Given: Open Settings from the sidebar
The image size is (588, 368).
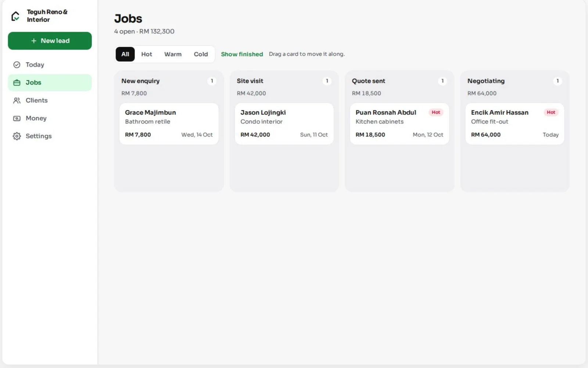Looking at the screenshot, I should click(x=50, y=136).
